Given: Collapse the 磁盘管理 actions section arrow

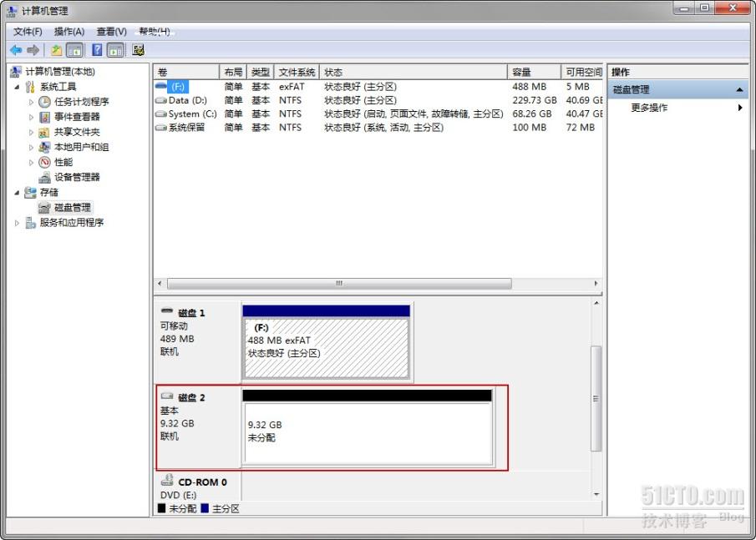Looking at the screenshot, I should [739, 89].
